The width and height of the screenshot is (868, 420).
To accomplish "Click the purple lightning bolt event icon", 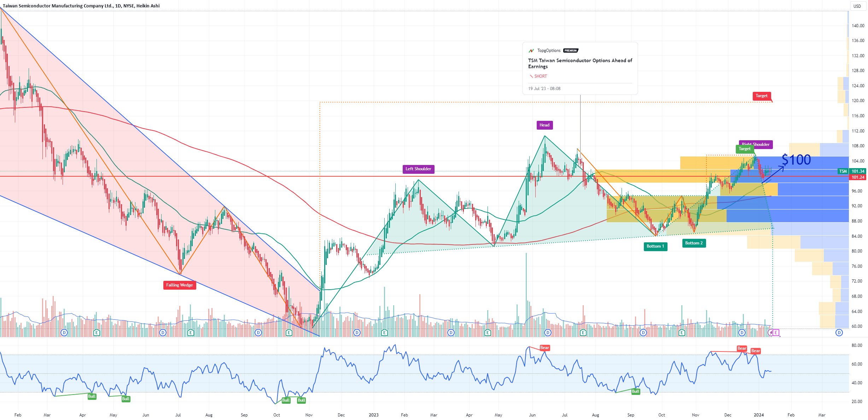I will click(771, 332).
